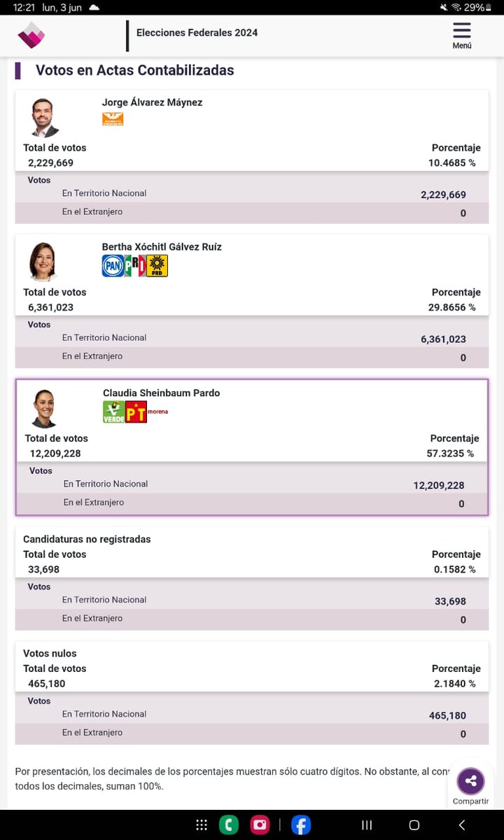Open Jorge Álvarez Máynez photo thumbnail
The image size is (504, 840).
pos(43,118)
